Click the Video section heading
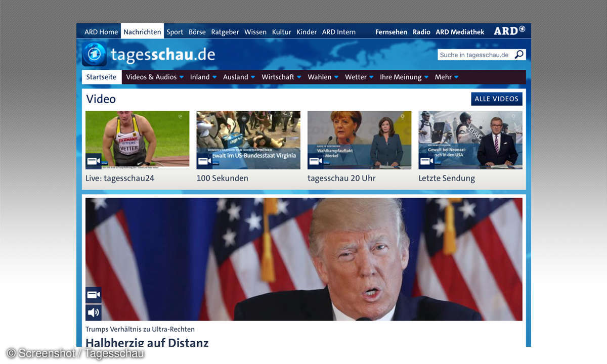 tap(101, 99)
